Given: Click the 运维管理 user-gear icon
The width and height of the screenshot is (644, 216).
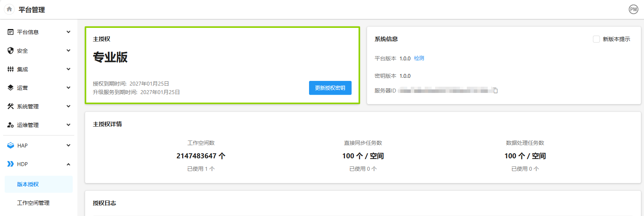Looking at the screenshot, I should tap(10, 125).
